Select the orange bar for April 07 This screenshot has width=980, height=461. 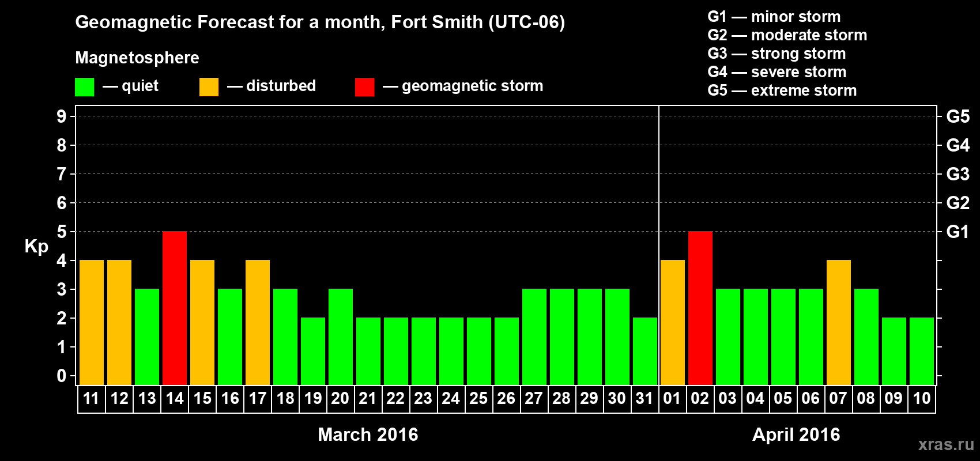[839, 322]
